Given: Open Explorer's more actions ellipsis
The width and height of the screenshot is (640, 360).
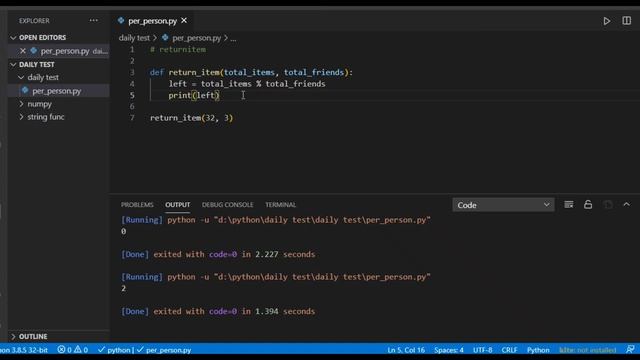Looking at the screenshot, I should click(x=93, y=20).
